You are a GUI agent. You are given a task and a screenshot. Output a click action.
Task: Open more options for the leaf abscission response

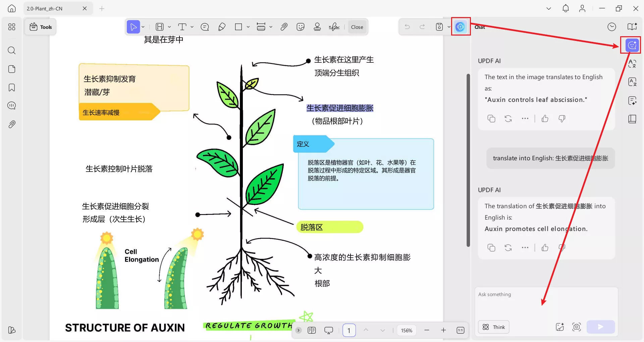(525, 119)
